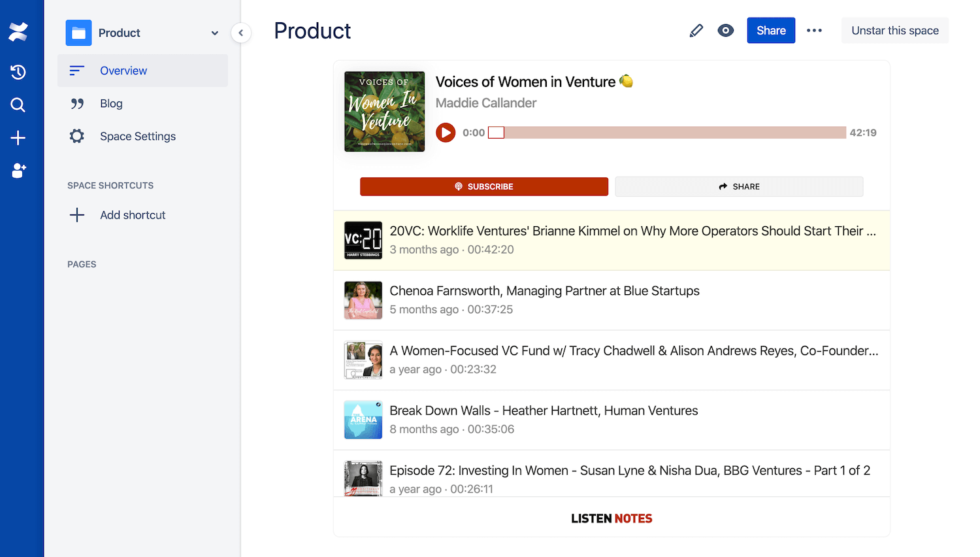Play the Voices of Women in Venture episode

446,133
